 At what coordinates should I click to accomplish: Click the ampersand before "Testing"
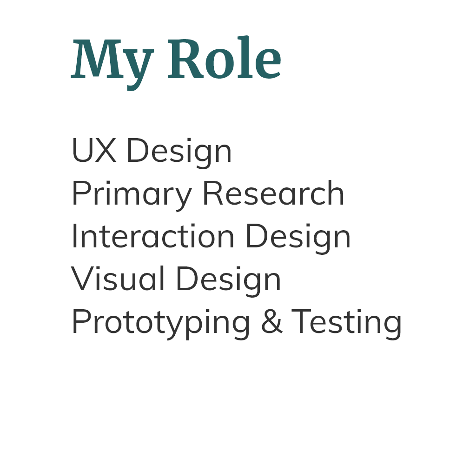271,321
